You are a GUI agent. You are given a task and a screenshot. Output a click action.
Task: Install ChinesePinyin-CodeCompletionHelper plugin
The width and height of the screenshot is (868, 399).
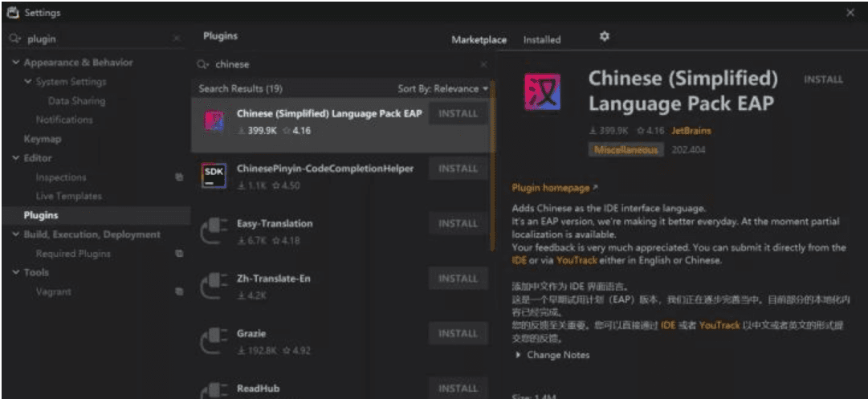tap(458, 169)
